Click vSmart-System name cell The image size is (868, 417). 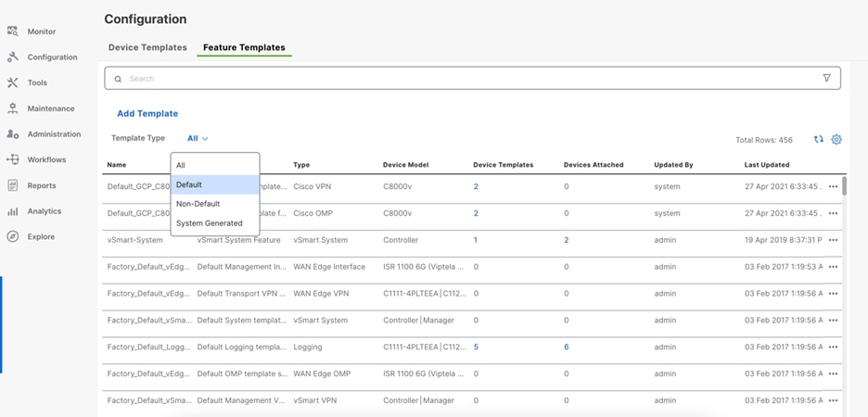tap(135, 240)
